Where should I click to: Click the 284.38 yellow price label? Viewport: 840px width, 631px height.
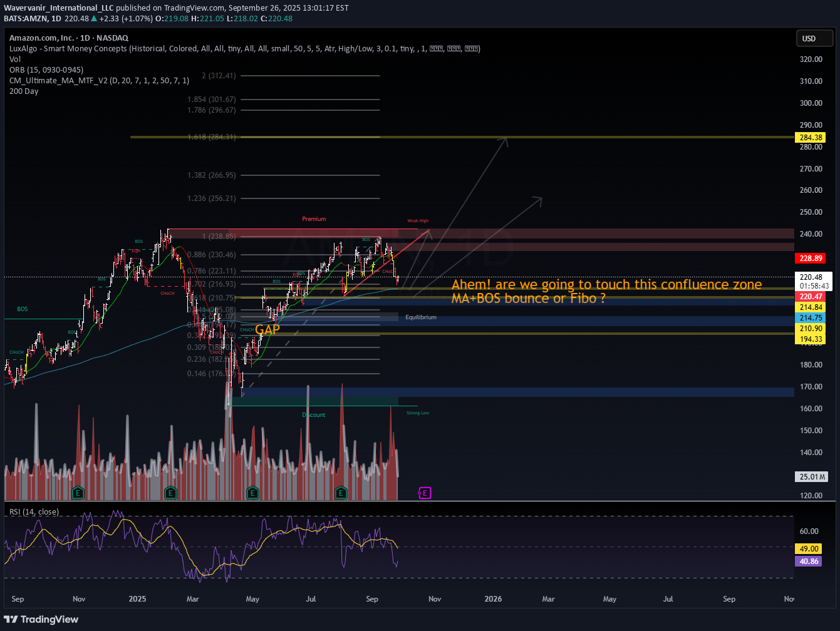[811, 137]
